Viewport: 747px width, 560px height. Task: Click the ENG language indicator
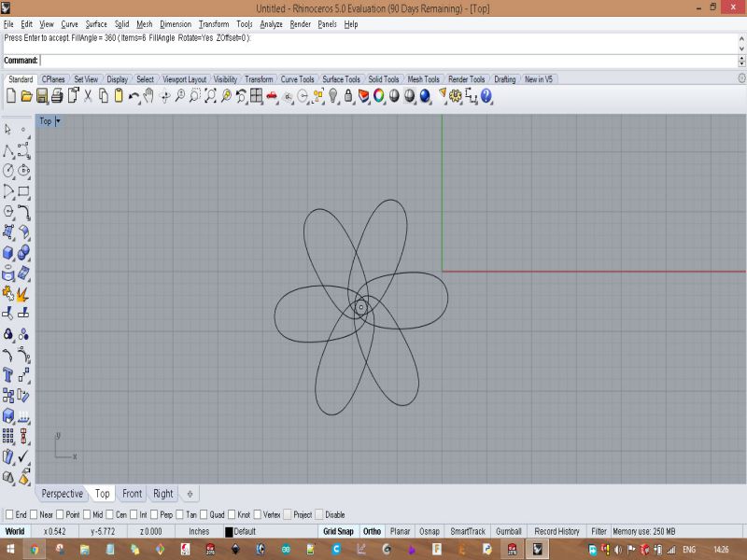tap(689, 550)
